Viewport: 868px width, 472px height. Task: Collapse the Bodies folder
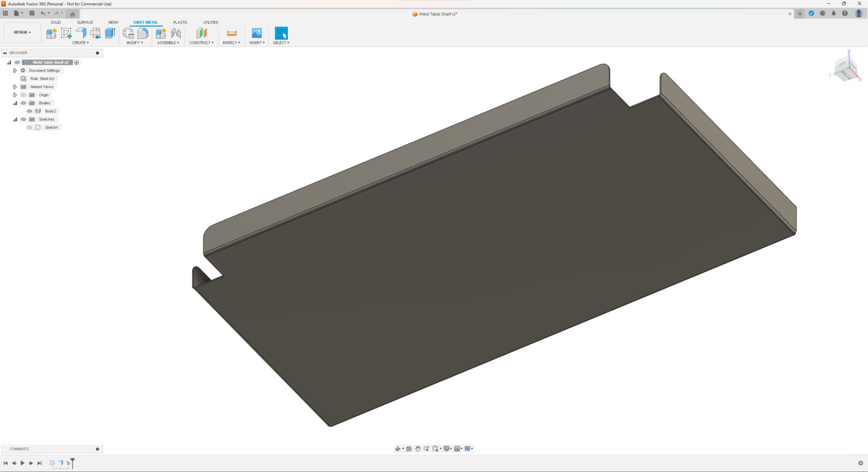pos(15,103)
